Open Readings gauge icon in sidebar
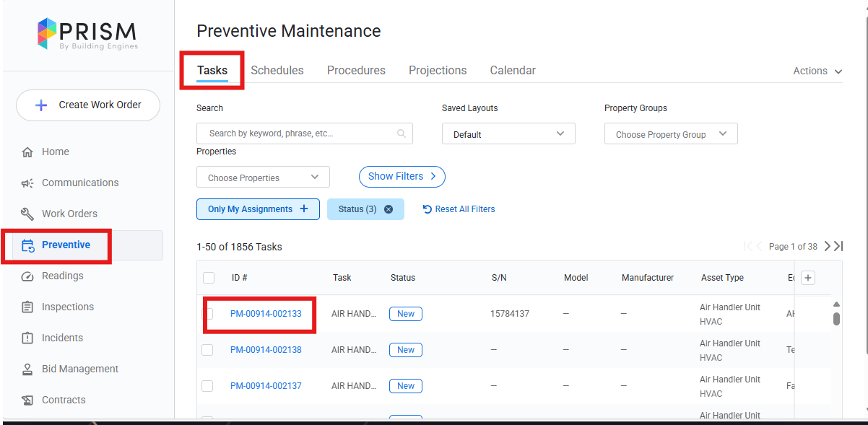Image resolution: width=868 pixels, height=425 pixels. point(27,276)
